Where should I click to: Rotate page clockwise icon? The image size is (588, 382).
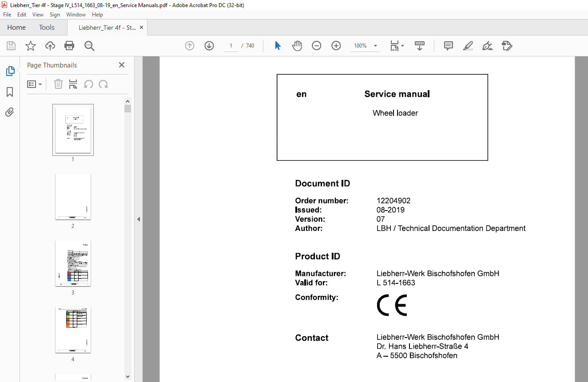pos(103,84)
